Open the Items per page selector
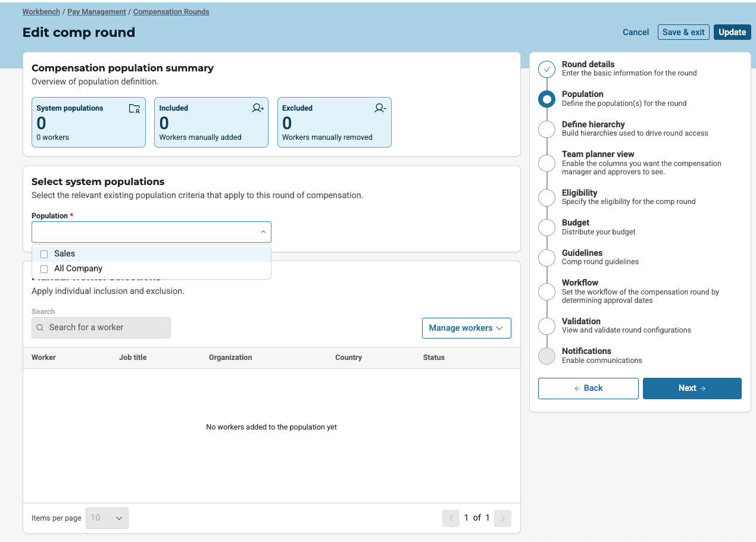Screen dimensions: 756x542 coord(107,518)
